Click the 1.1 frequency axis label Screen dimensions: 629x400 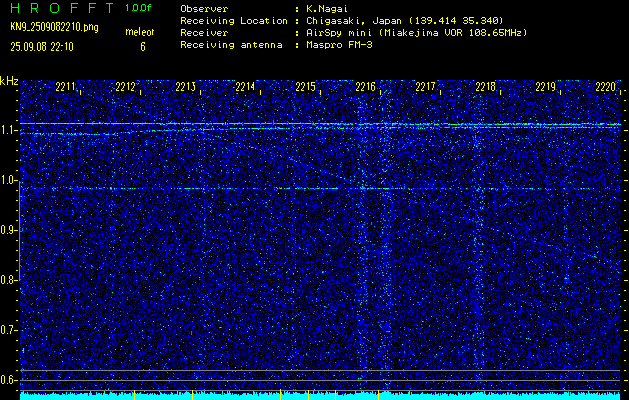tap(7, 130)
